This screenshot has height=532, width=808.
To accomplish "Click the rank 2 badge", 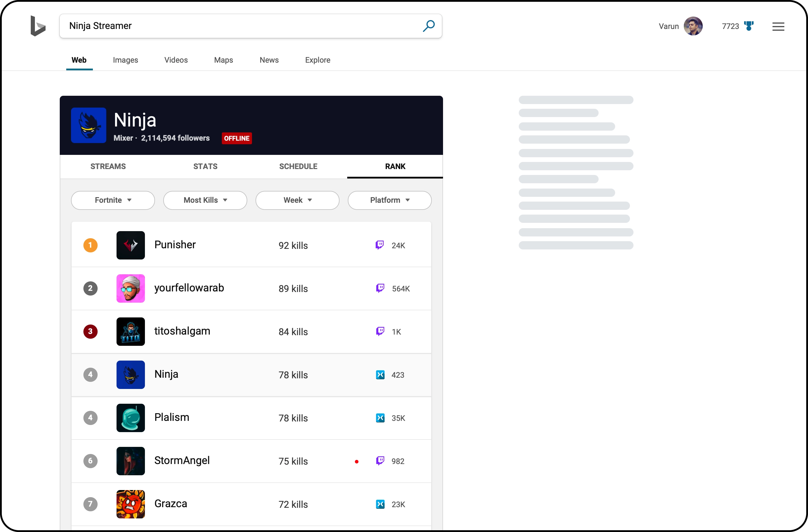I will point(90,288).
